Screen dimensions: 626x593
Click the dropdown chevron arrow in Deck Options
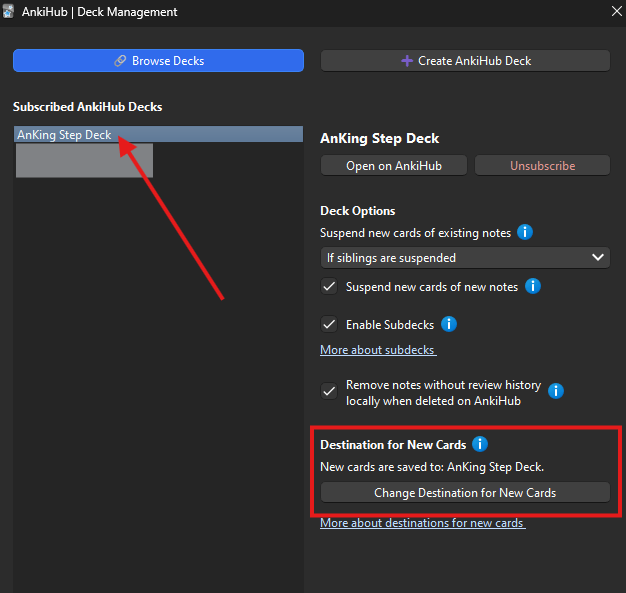[x=598, y=257]
